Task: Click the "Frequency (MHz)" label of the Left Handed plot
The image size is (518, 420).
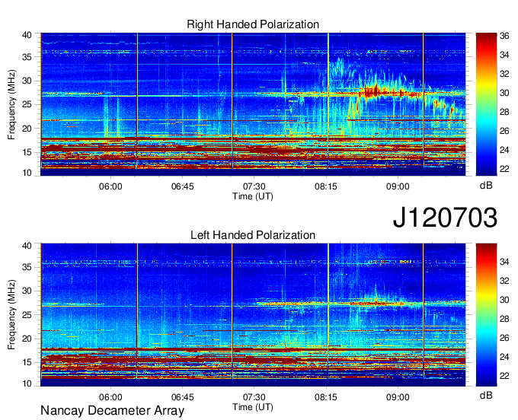Action: 11,315
